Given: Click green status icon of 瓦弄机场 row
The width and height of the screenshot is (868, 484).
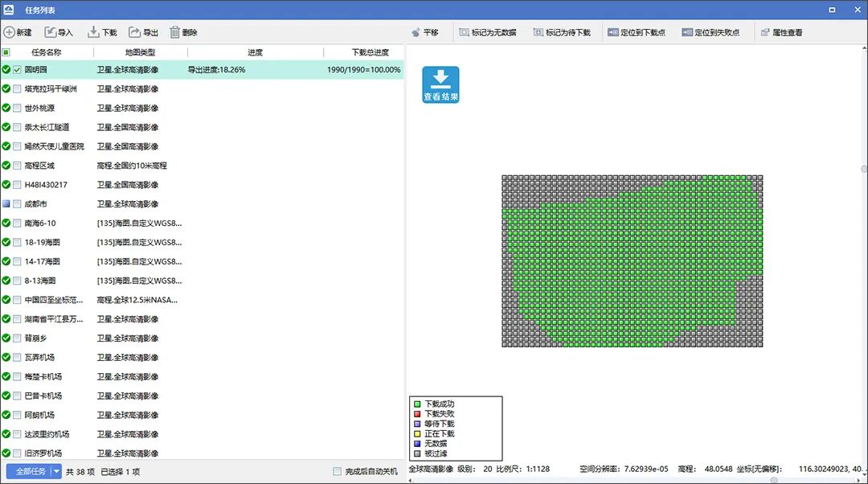Looking at the screenshot, I should pos(6,357).
